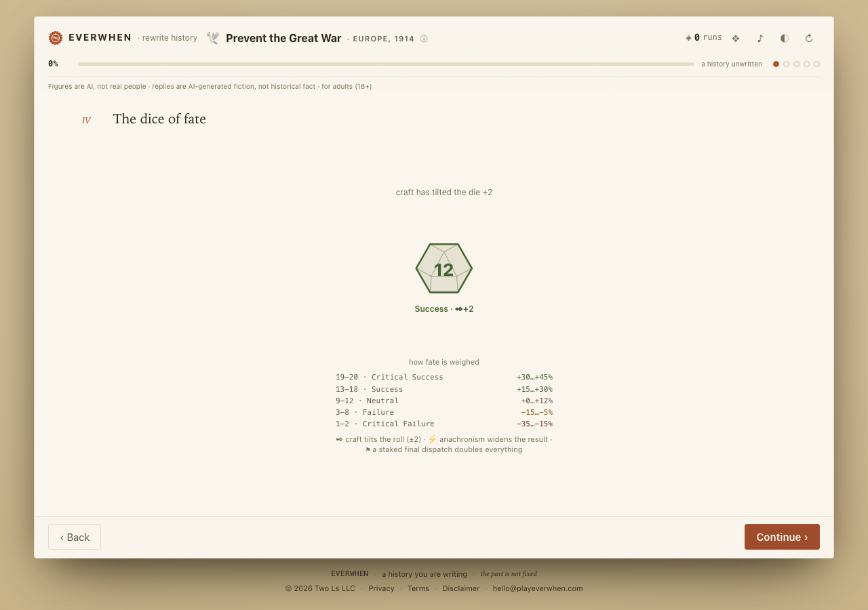Toggle music with the note icon
This screenshot has height=610, width=868.
[x=760, y=39]
